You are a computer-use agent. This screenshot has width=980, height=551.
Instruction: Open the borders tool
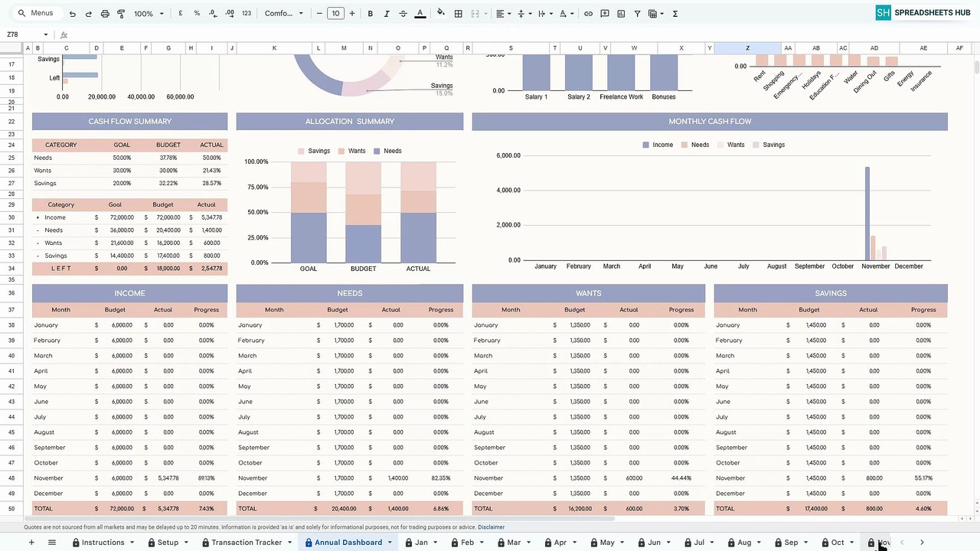click(x=458, y=14)
